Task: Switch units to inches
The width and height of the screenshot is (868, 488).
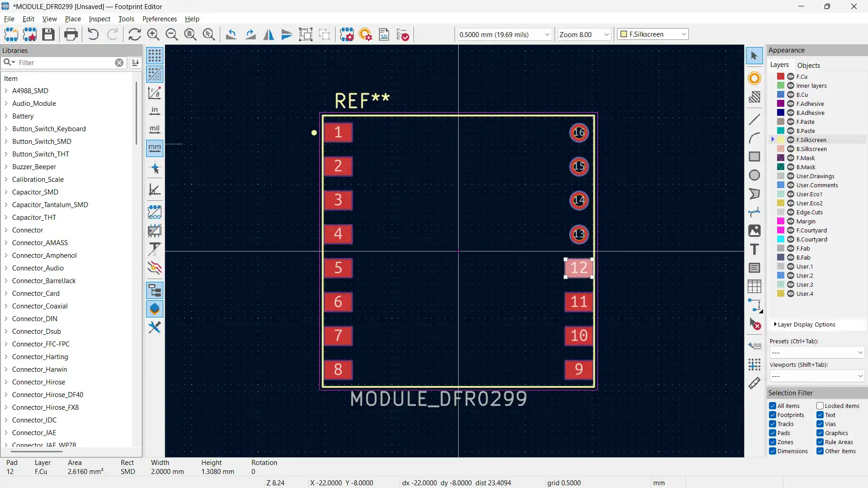Action: click(155, 111)
